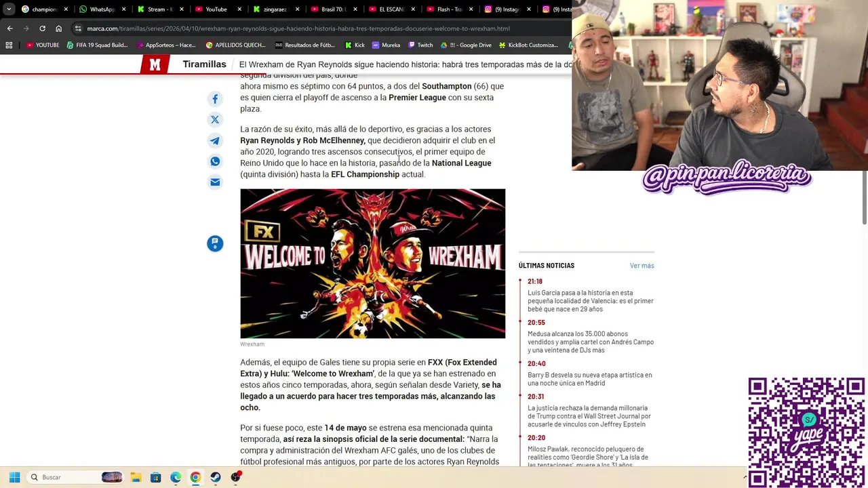This screenshot has height=488, width=868.
Task: Switch to the Brasil 70 tab
Action: click(333, 9)
